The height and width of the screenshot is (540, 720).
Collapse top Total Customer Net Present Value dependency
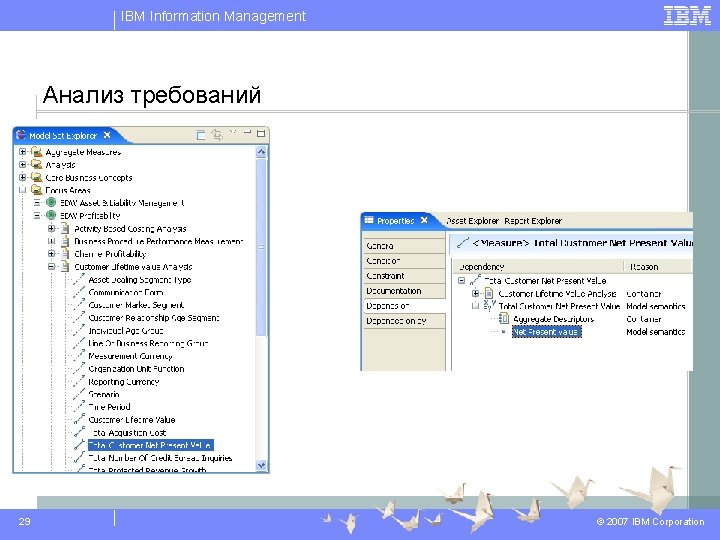pyautogui.click(x=461, y=281)
